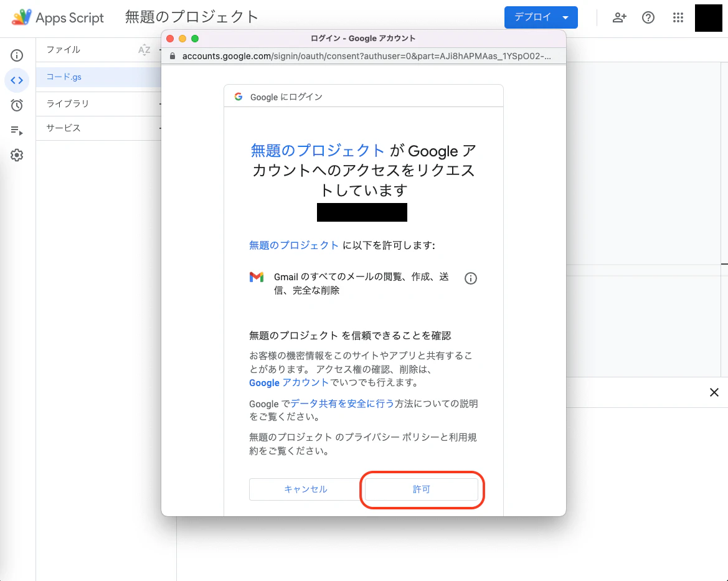Open the Triggers alarm-clock panel
The image size is (728, 581).
pyautogui.click(x=17, y=105)
